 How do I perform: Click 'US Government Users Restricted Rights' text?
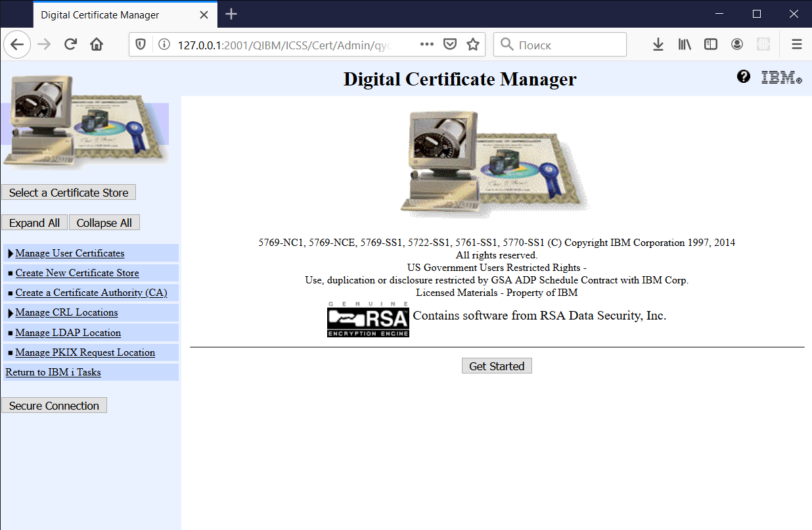coord(497,268)
